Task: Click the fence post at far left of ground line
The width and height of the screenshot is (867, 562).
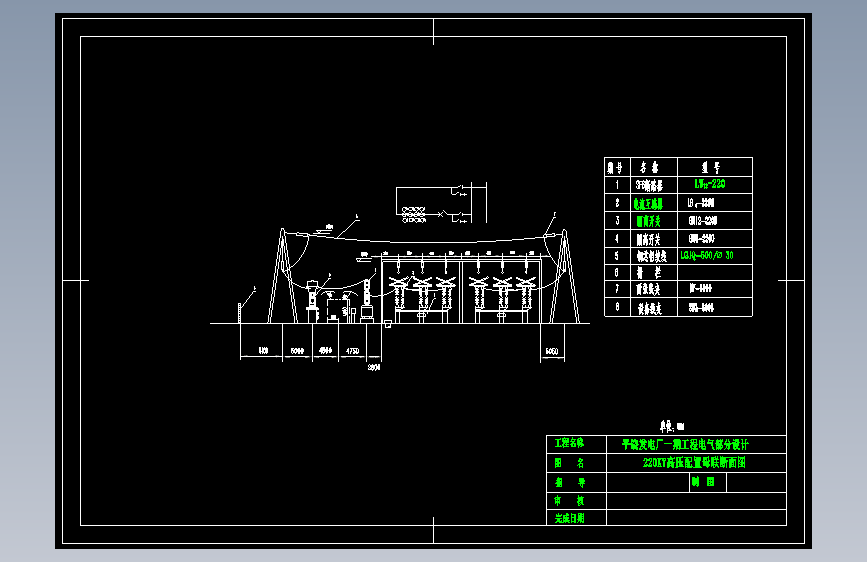Action: coord(239,313)
